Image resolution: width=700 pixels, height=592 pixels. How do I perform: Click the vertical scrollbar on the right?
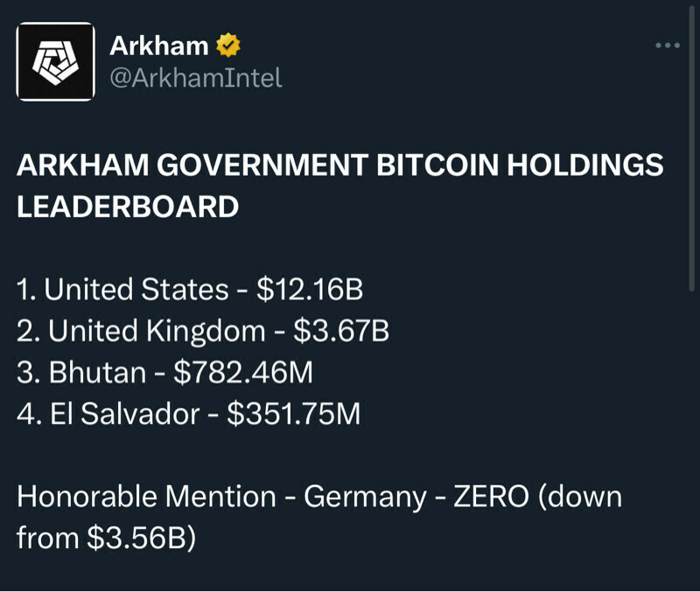[693, 175]
